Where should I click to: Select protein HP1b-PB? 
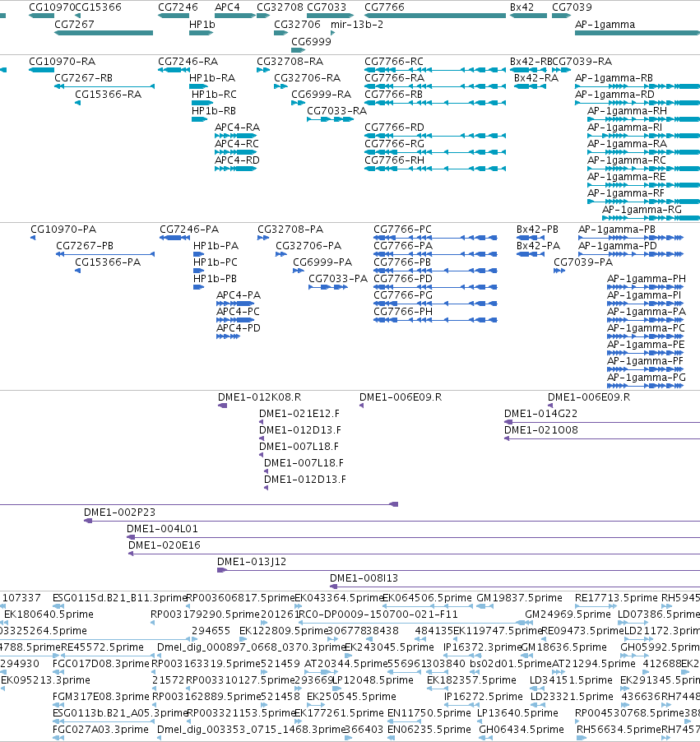(215, 279)
